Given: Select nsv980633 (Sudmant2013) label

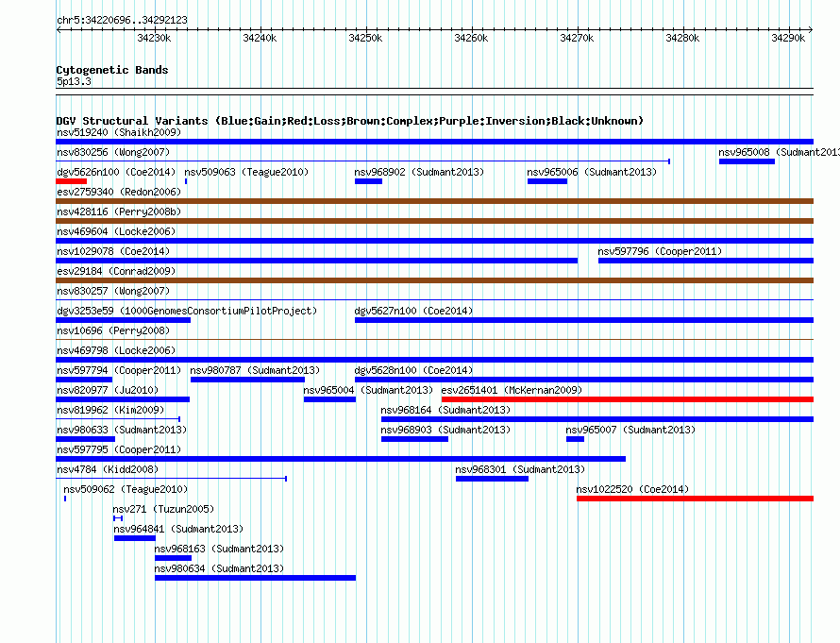Looking at the screenshot, I should pyautogui.click(x=122, y=430).
